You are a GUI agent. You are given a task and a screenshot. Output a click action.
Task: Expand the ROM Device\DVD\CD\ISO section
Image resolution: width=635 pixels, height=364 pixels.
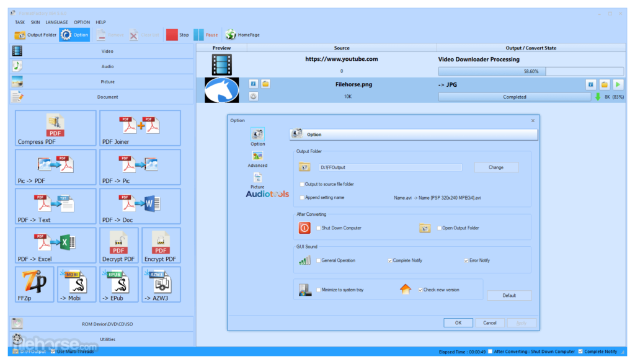coord(102,324)
